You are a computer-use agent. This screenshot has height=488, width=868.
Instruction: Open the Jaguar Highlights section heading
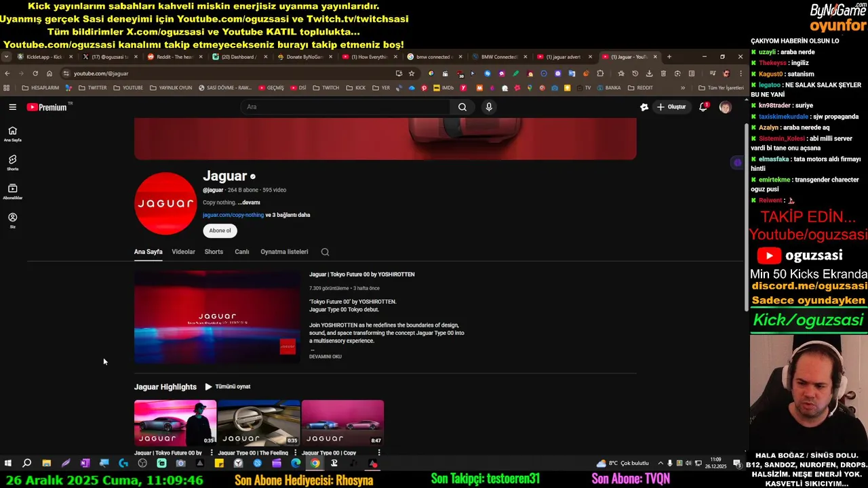tap(165, 387)
